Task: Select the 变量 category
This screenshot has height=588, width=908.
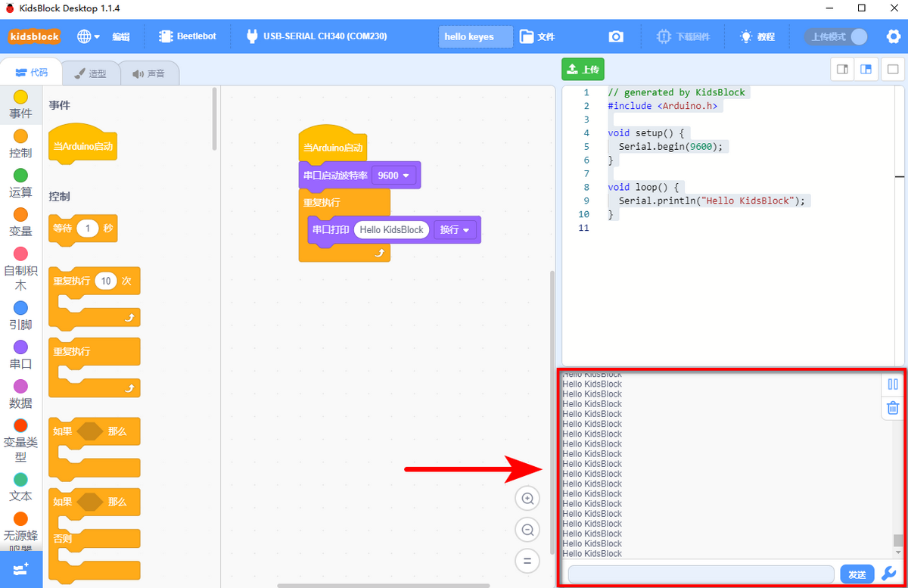Action: pos(21,222)
